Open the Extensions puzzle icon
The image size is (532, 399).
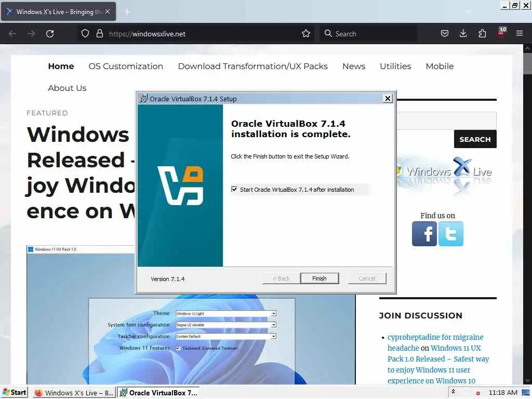[x=482, y=33]
